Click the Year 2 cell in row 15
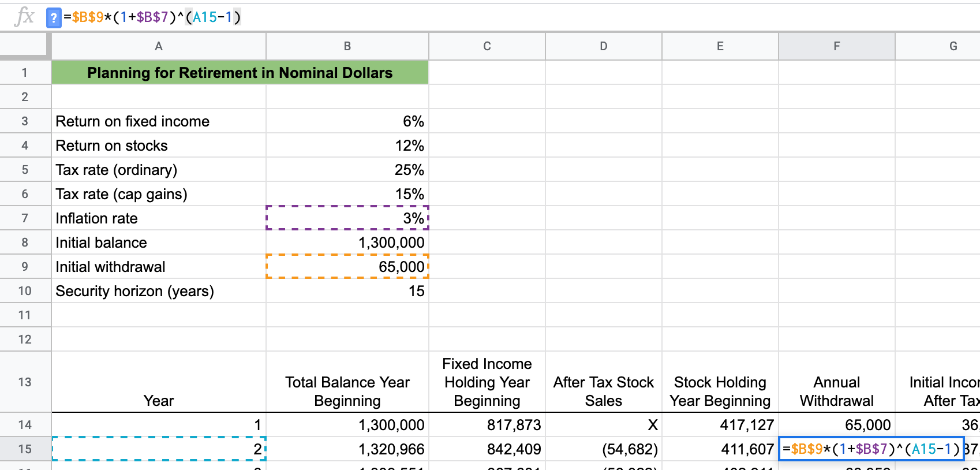The width and height of the screenshot is (980, 470). pos(159,449)
